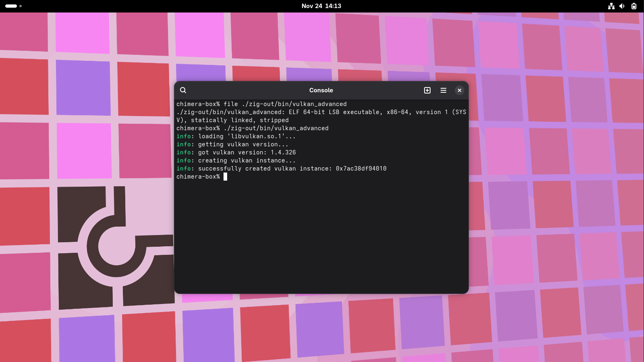Click the 'statically linked, stripped' output text
The image size is (644, 362).
[240, 120]
